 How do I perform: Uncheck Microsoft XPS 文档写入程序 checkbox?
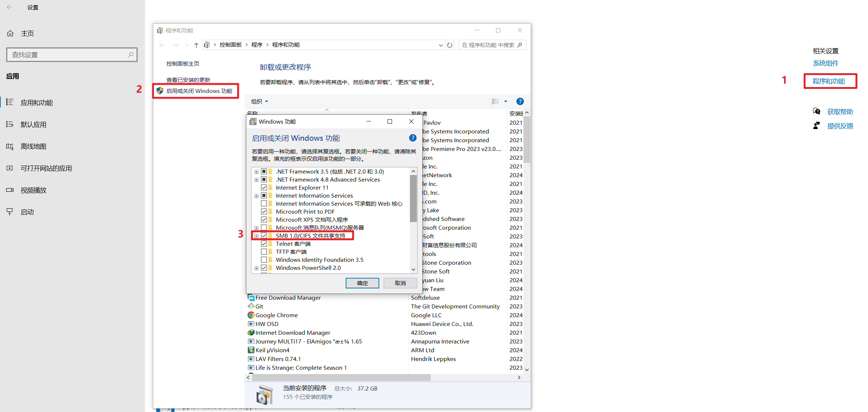[x=264, y=219]
